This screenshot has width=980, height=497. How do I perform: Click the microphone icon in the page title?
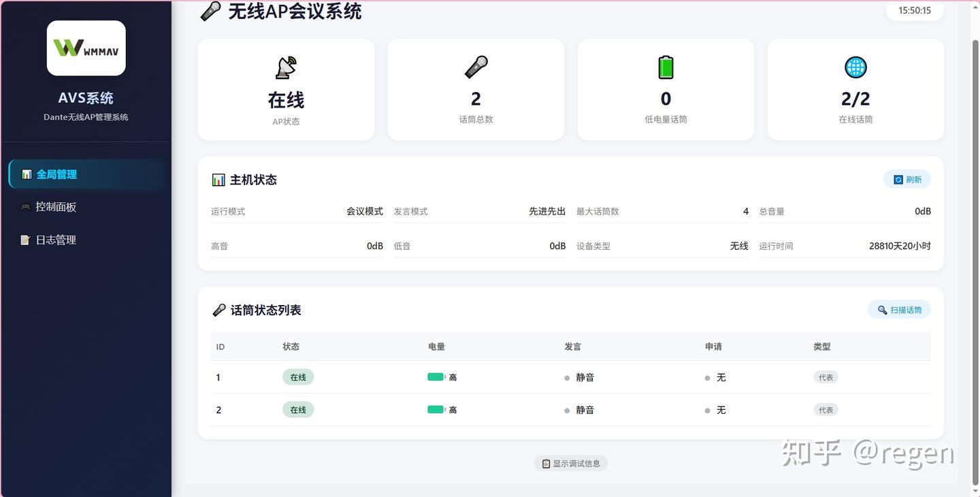click(x=211, y=12)
